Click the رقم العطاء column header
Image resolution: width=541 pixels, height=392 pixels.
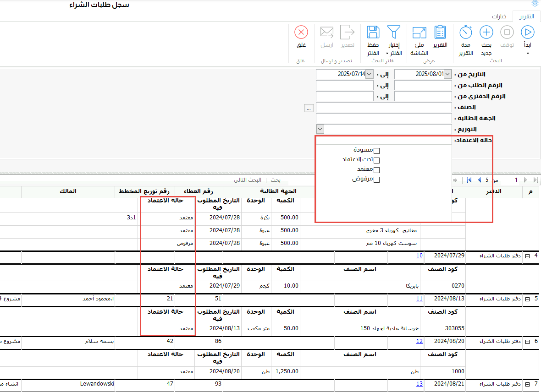point(199,191)
